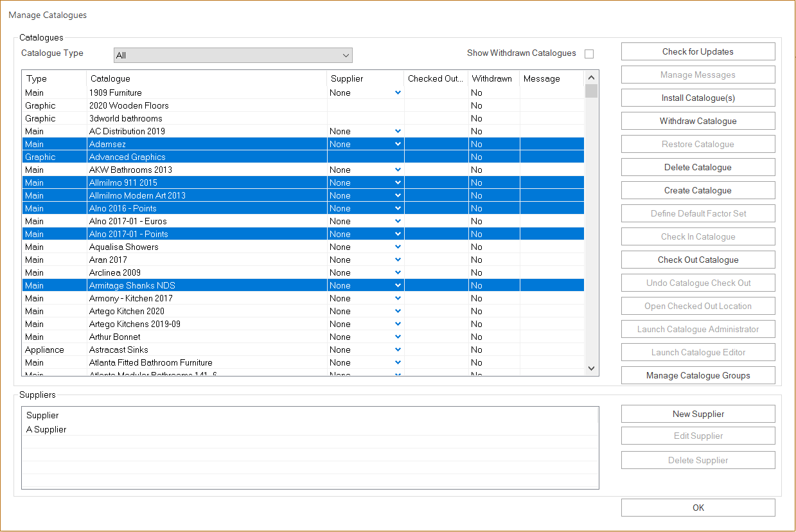Open Supplier dropdown for Adamsez row

pyautogui.click(x=398, y=144)
